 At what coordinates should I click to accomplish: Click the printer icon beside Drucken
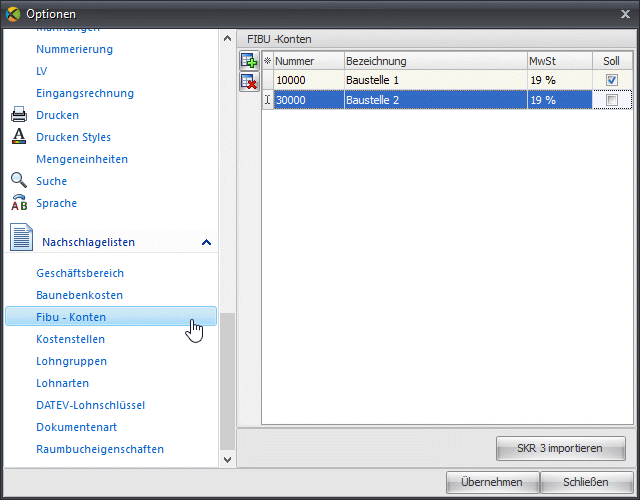click(x=19, y=115)
